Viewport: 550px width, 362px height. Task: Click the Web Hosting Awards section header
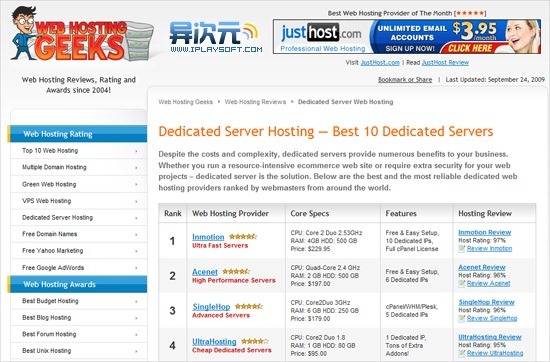point(77,284)
